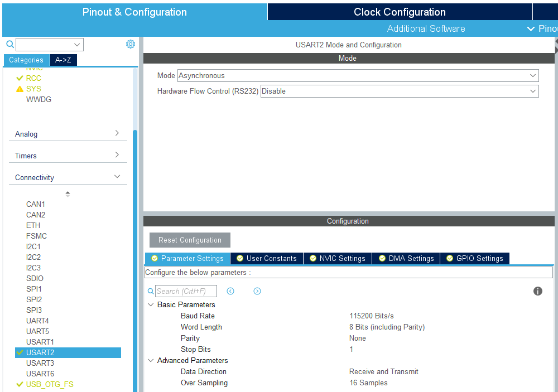Open the Pinout dropdown menu
Image resolution: width=558 pixels, height=392 pixels.
click(x=542, y=29)
